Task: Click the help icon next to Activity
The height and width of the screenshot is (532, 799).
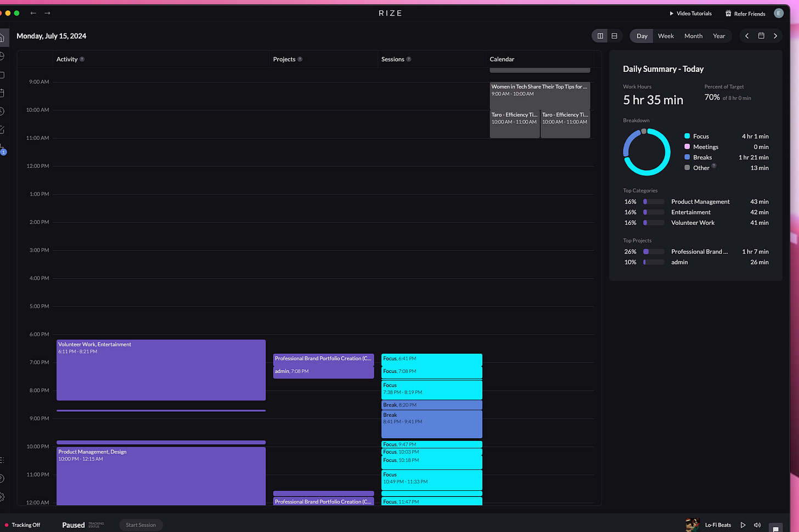Action: point(82,59)
